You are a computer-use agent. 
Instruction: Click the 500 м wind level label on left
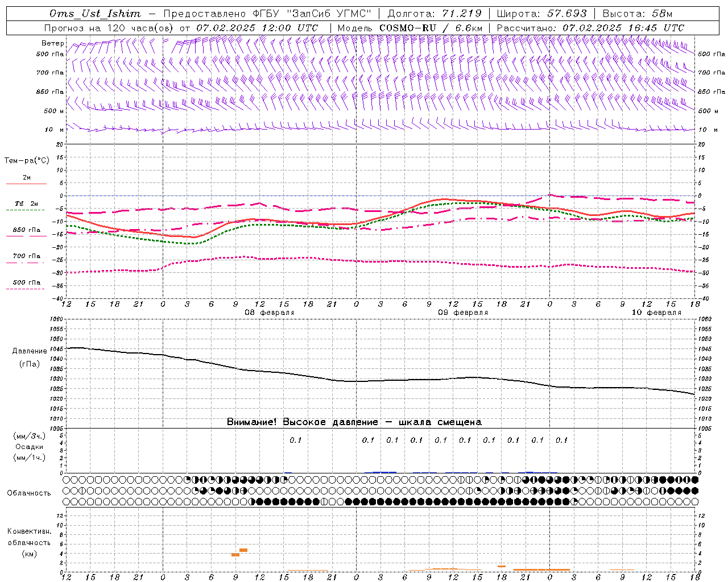tap(54, 111)
